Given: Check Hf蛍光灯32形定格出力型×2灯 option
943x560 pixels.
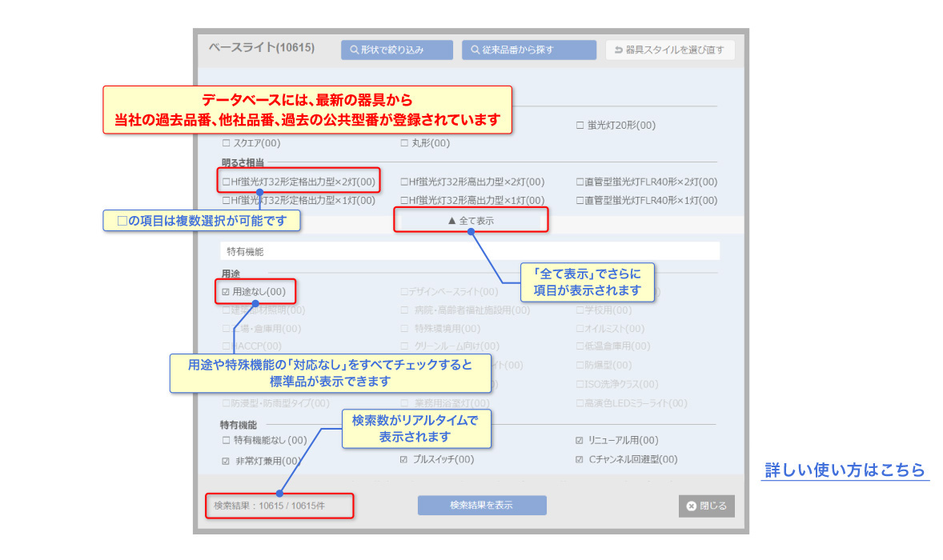Looking at the screenshot, I should pyautogui.click(x=227, y=182).
